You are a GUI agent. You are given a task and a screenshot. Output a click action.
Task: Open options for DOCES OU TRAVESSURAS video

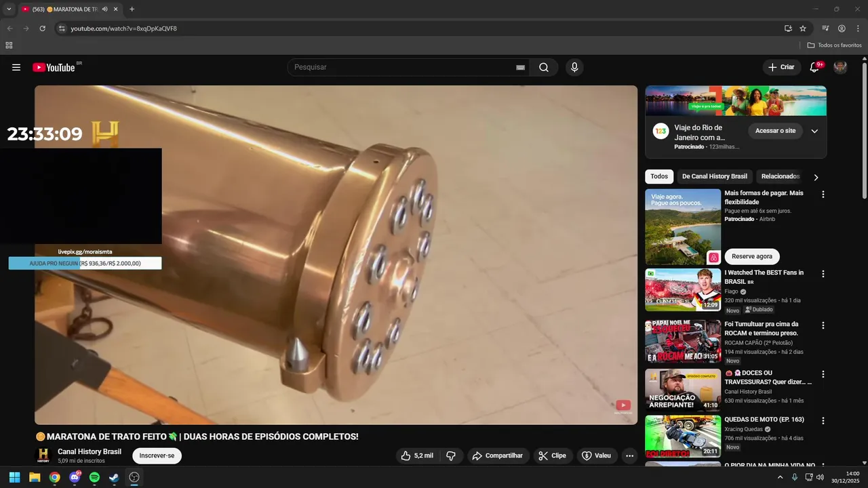pyautogui.click(x=823, y=374)
